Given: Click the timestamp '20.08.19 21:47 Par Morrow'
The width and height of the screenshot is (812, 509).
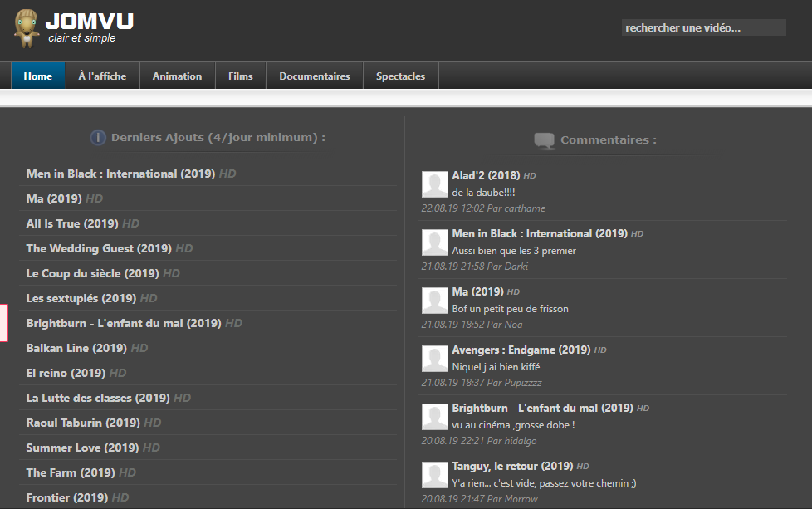Looking at the screenshot, I should [x=480, y=499].
